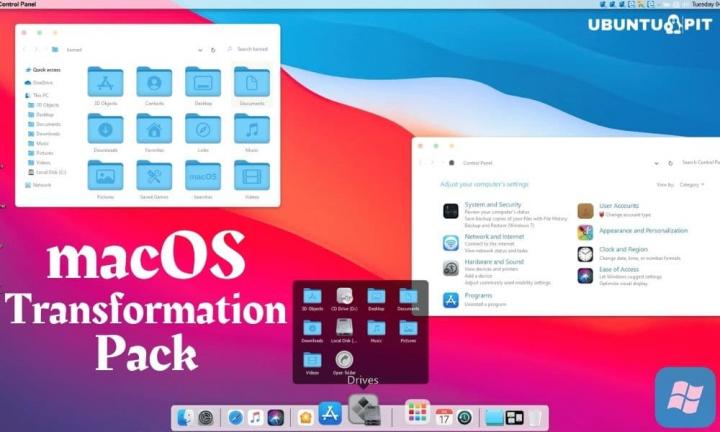Open the 3D Objects folder in file explorer
The height and width of the screenshot is (432, 720).
coord(106,82)
